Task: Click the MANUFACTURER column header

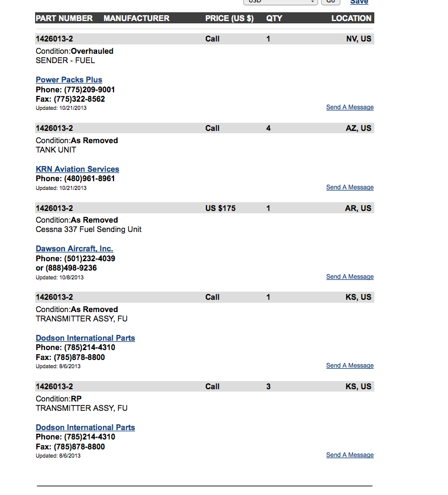Action: pos(136,18)
